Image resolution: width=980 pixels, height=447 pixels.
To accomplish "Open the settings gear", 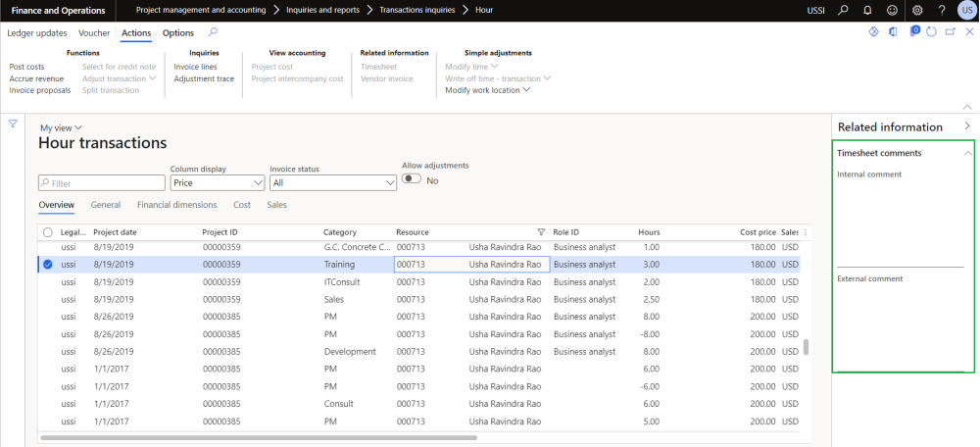I will coord(916,10).
